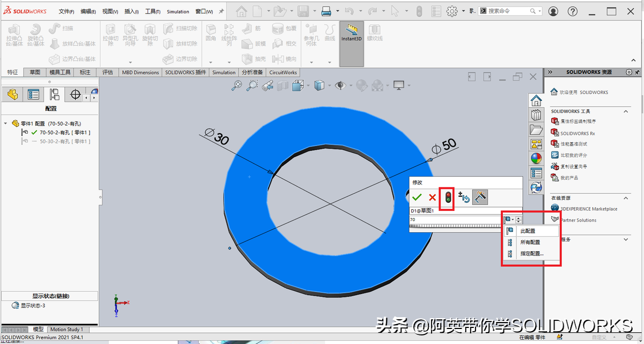The height and width of the screenshot is (344, 644).
Task: Click the Rebuild traffic light in Modify dialog
Action: click(447, 197)
